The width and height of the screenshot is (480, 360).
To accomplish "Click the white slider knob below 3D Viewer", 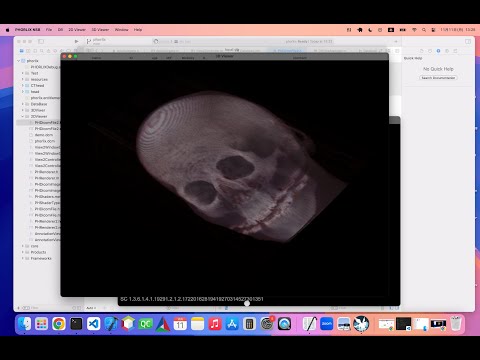I will click(247, 303).
